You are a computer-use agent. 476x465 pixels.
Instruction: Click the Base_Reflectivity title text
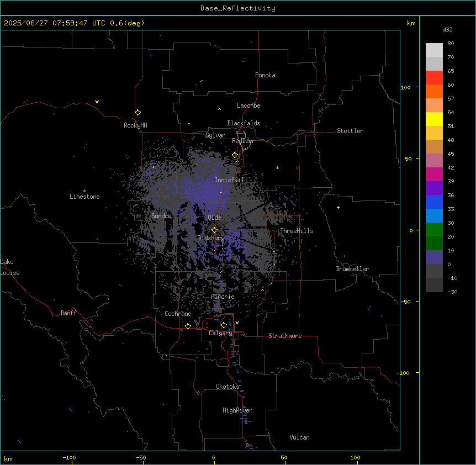(x=238, y=8)
